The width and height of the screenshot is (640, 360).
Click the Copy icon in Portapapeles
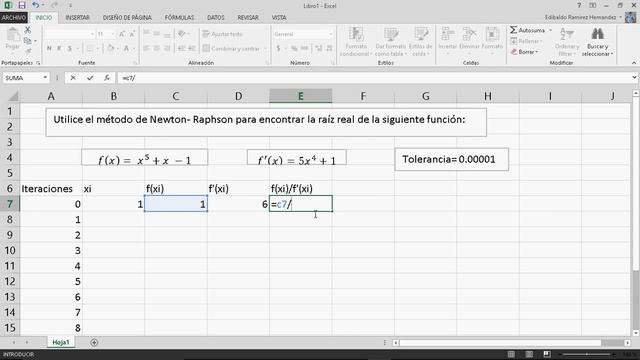[x=27, y=41]
